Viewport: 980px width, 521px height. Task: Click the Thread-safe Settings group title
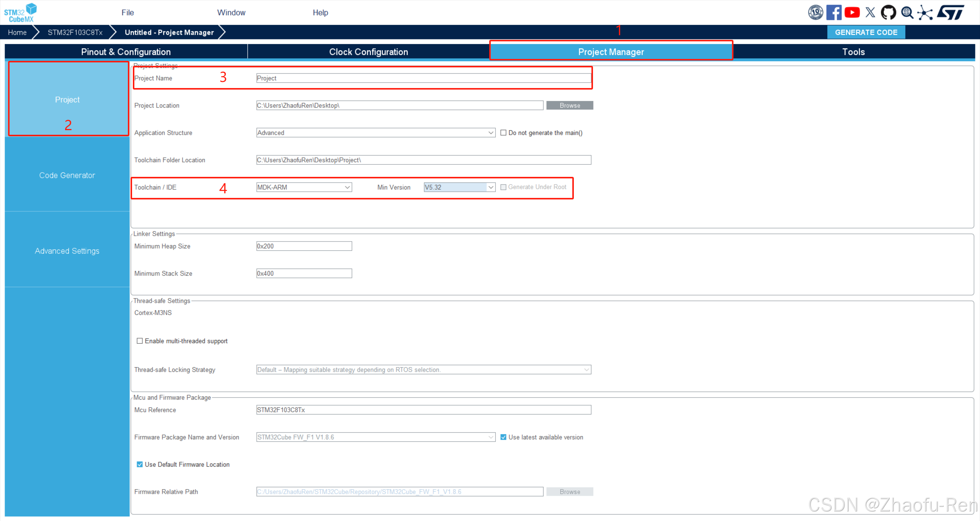[x=162, y=301]
